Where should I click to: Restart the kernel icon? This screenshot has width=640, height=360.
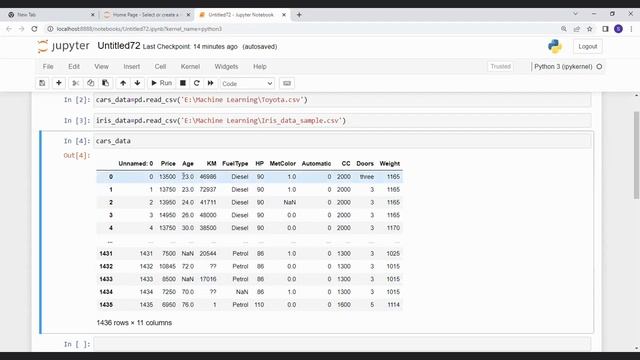point(197,83)
